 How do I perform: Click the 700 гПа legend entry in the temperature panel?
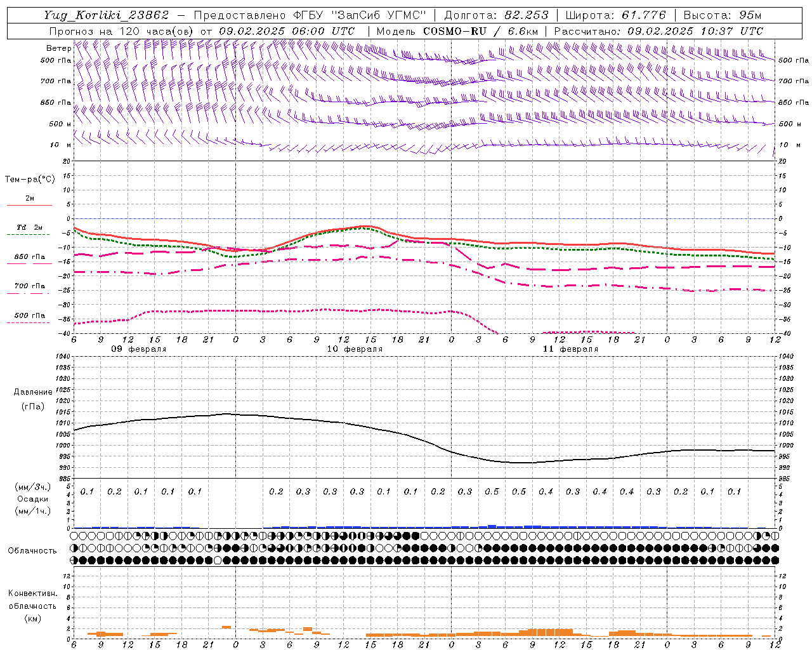tap(30, 286)
